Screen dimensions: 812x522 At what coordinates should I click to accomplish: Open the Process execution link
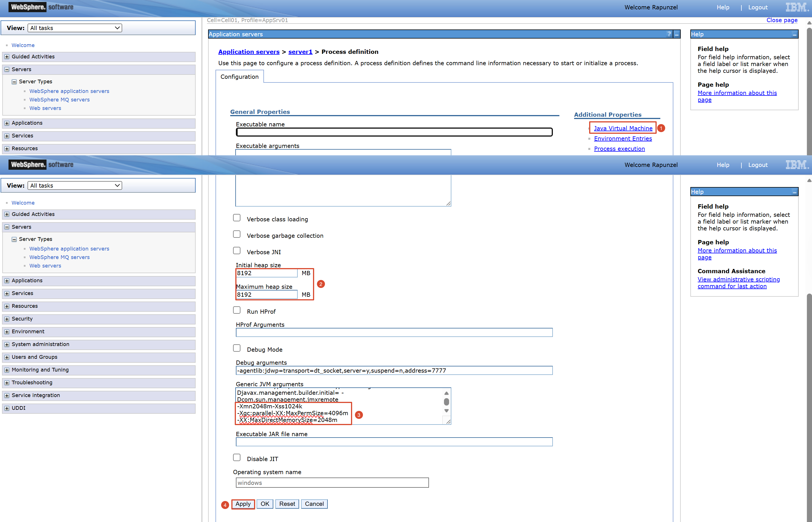click(619, 148)
